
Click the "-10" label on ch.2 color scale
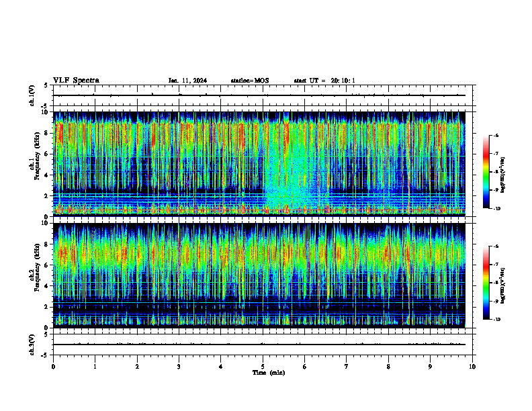tap(496, 320)
